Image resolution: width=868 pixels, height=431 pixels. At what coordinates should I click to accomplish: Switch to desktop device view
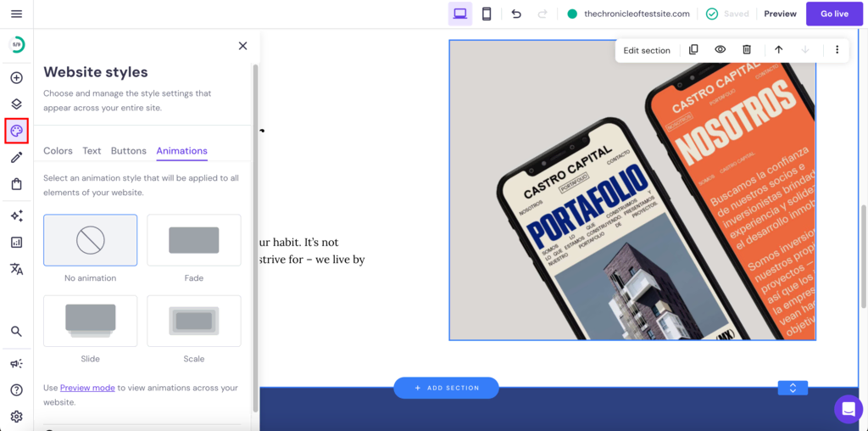[460, 14]
